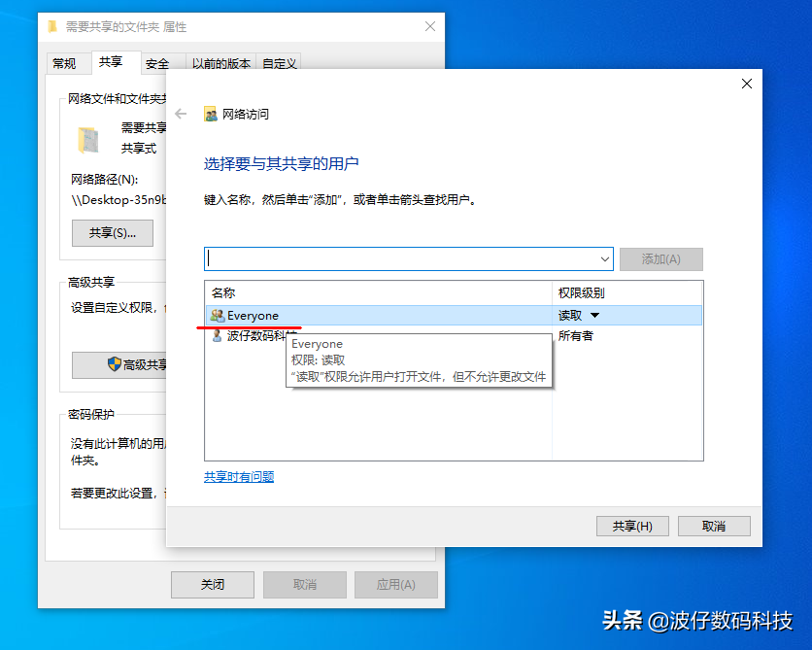
Task: Click the network access people icon
Action: pos(211,114)
